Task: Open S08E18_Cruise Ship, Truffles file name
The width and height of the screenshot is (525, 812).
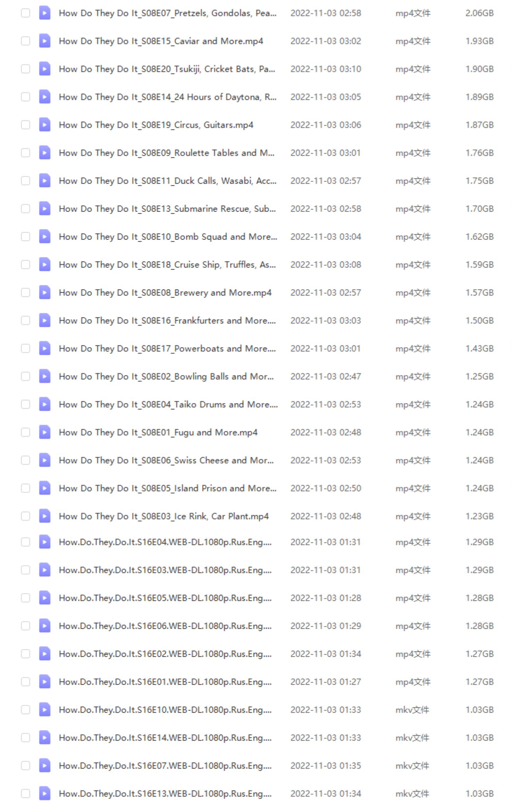Action: point(167,265)
